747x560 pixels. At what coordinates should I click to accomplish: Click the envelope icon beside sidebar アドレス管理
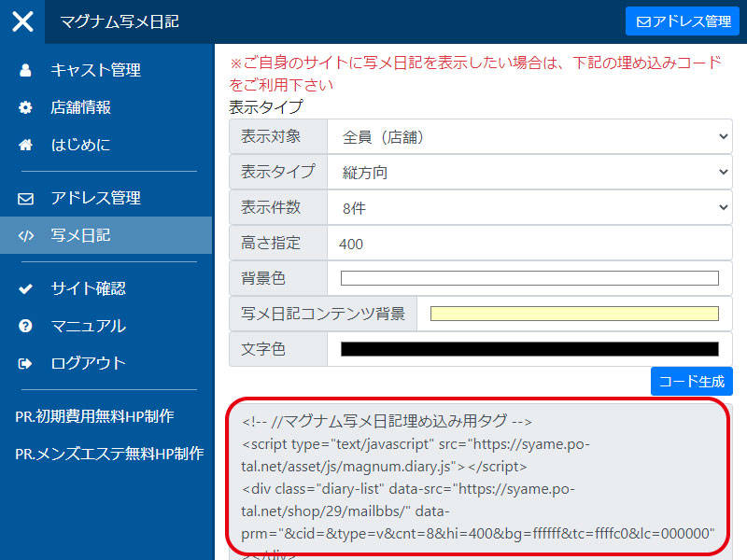click(25, 198)
